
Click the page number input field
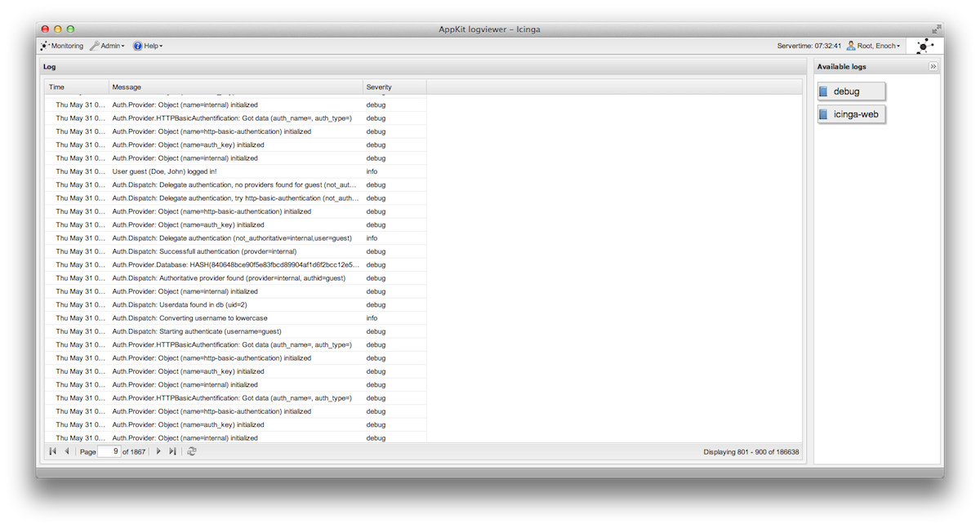coord(109,451)
